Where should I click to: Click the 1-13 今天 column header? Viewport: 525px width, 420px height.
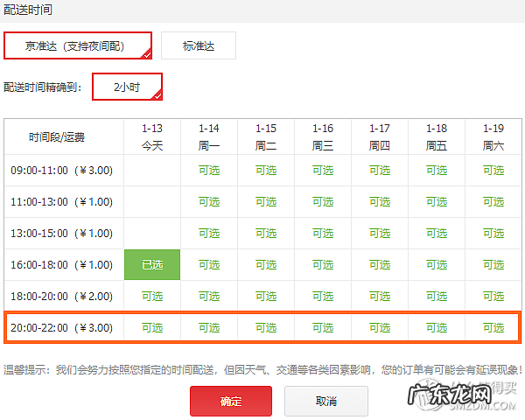(152, 136)
